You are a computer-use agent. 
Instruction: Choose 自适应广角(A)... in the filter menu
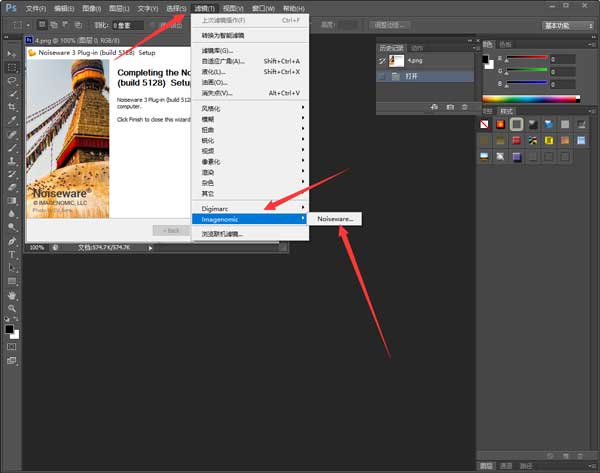[250, 61]
